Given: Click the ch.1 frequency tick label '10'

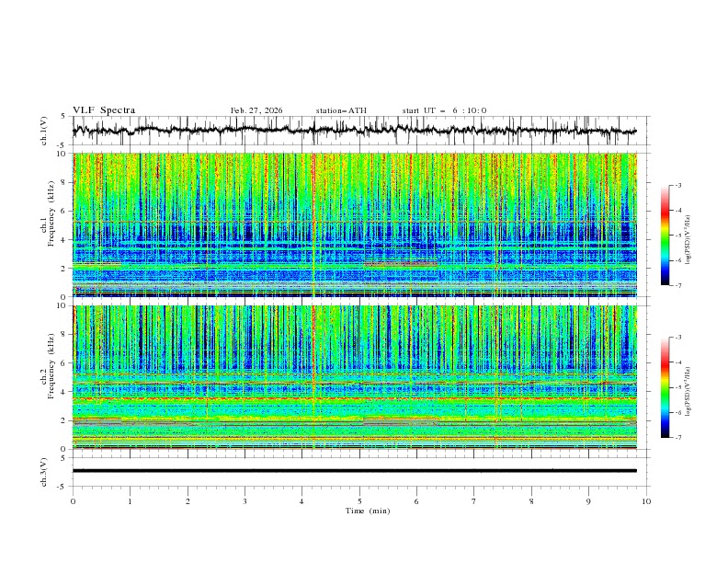Looking at the screenshot, I should [63, 154].
